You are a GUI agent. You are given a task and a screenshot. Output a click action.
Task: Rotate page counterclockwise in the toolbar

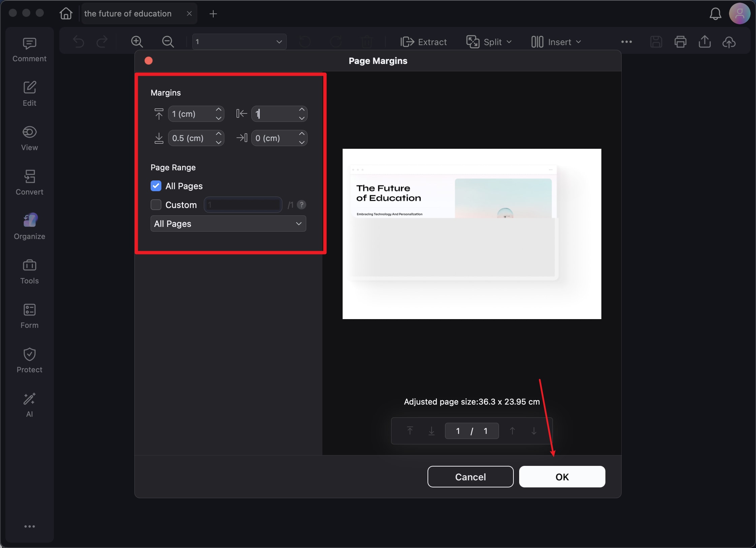click(x=305, y=42)
